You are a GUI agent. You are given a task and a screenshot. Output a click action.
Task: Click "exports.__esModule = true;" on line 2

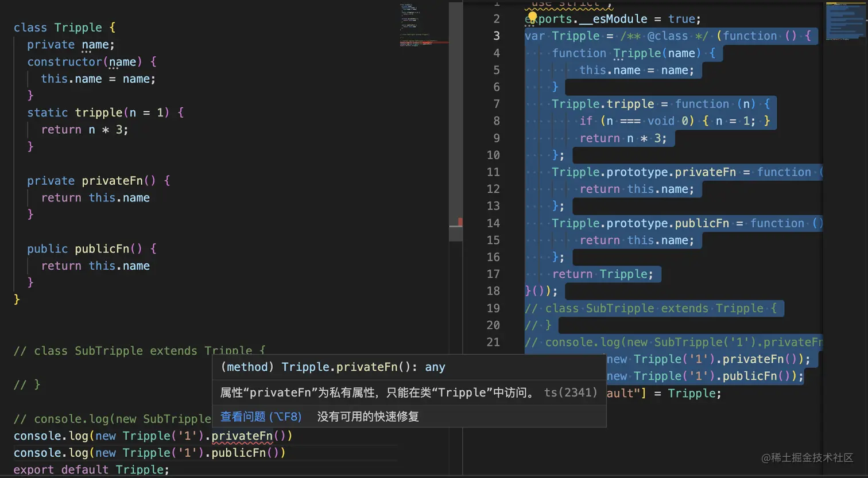(x=613, y=19)
